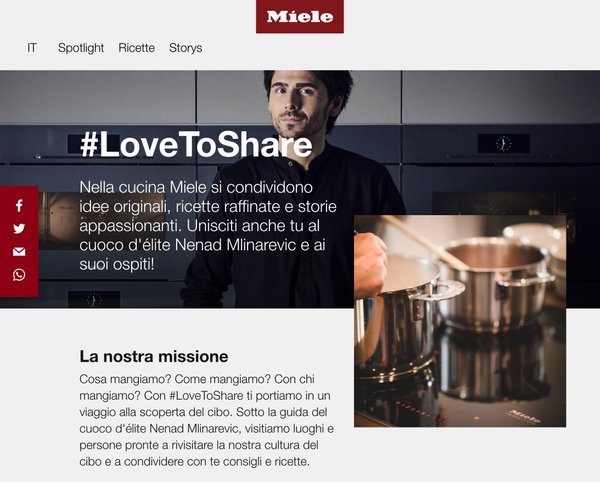The width and height of the screenshot is (600, 482).
Task: Click the mission paragraph starting 'Cosa mangiamo?'
Action: (207, 420)
